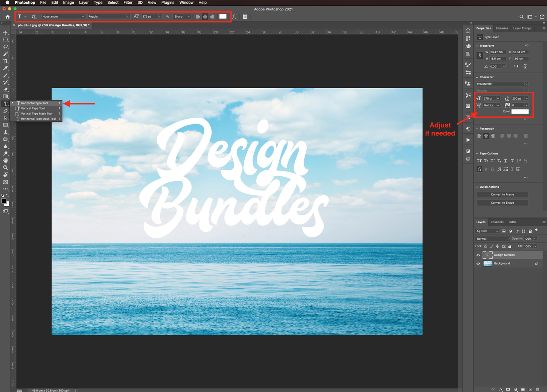Open the Layer menu
Viewport: 547px width, 392px height.
pos(84,3)
